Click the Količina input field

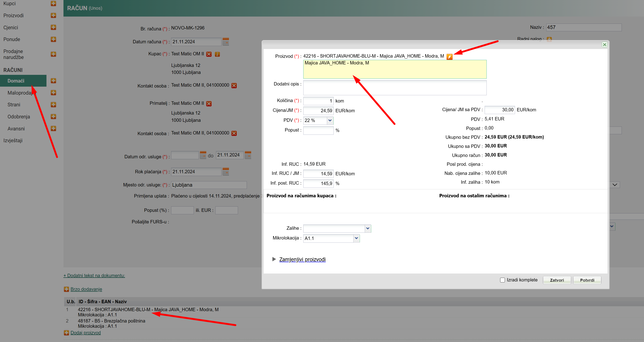pos(318,101)
